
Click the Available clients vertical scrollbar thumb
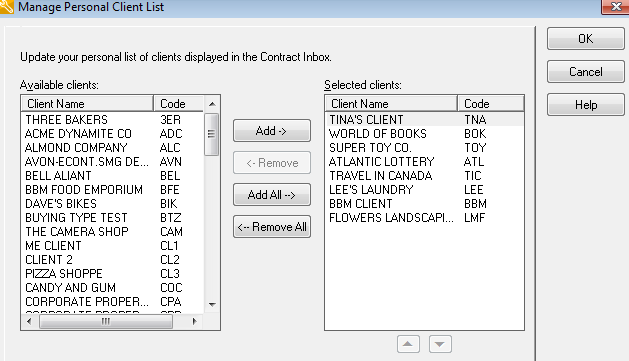(x=211, y=134)
